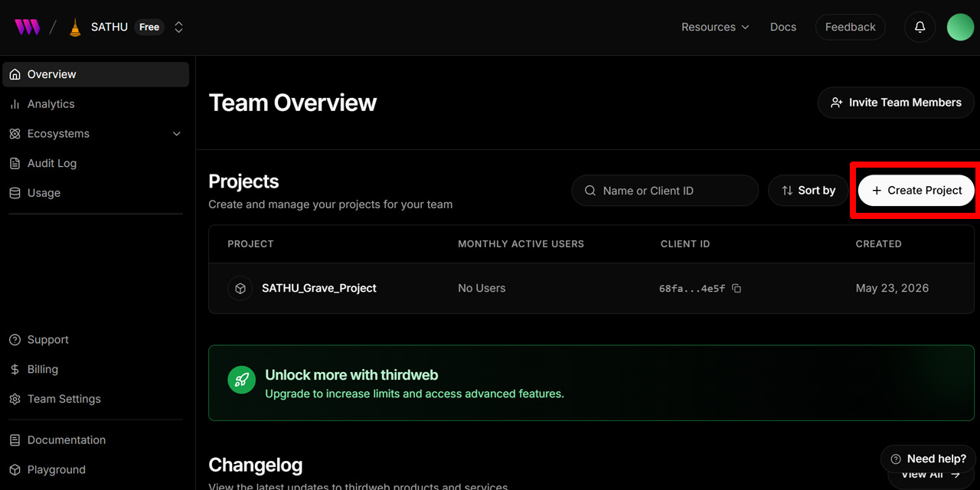Click the Changelog heading
Viewport: 980px width, 490px height.
coord(256,465)
